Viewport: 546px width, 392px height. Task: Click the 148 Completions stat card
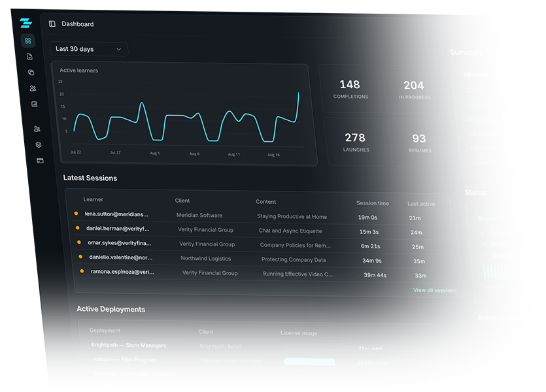click(x=350, y=89)
